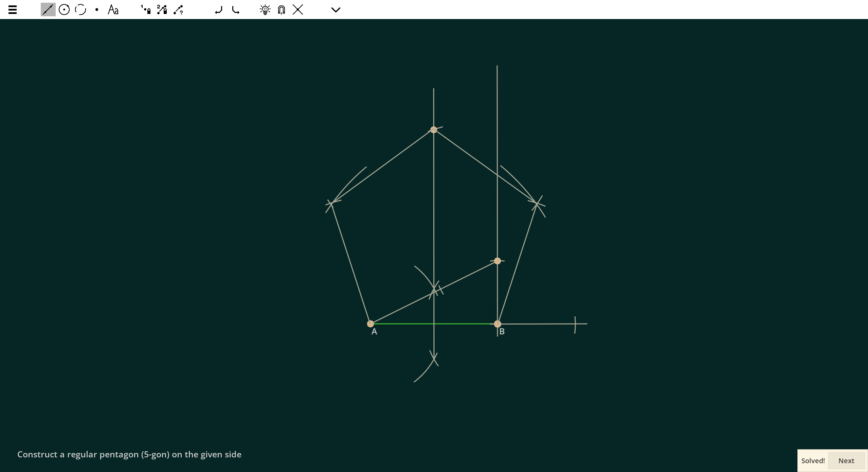Open the hamburger menu

[13, 10]
